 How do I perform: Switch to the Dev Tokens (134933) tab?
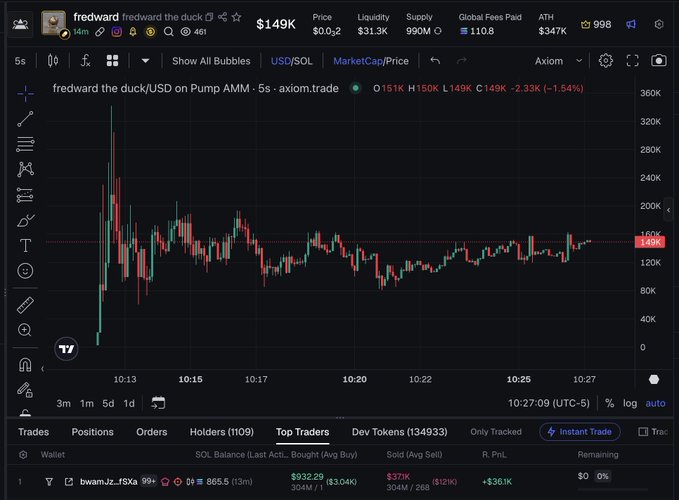[x=399, y=432]
